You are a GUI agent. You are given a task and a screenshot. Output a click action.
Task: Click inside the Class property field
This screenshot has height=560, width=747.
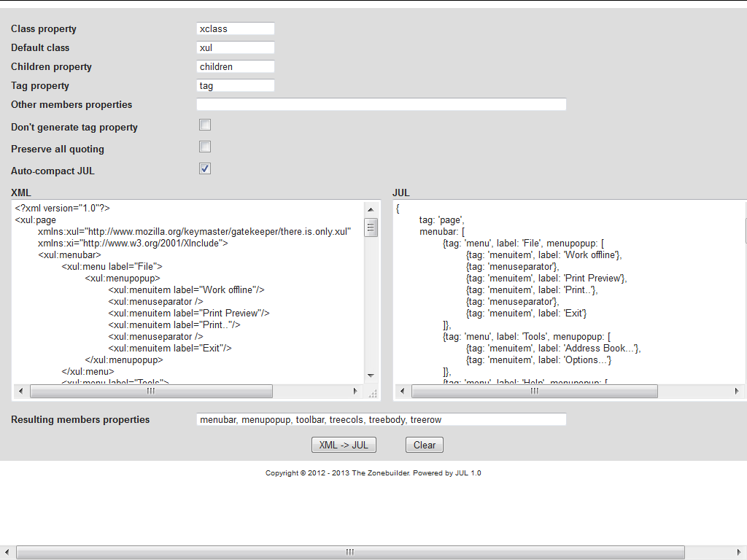(235, 28)
